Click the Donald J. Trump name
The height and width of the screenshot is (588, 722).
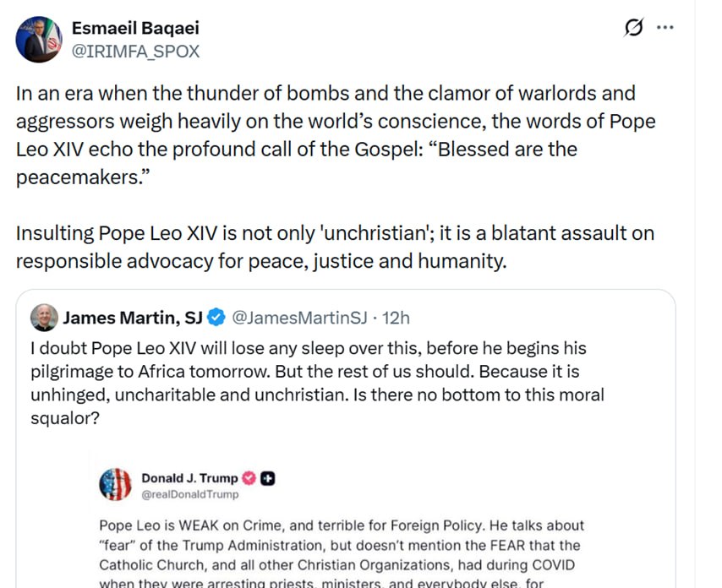(189, 478)
